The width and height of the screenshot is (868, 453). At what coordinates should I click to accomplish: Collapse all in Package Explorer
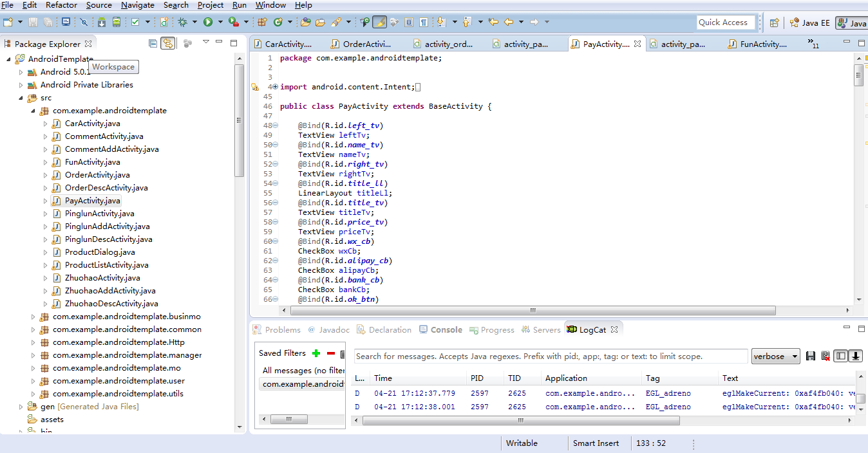tap(153, 44)
